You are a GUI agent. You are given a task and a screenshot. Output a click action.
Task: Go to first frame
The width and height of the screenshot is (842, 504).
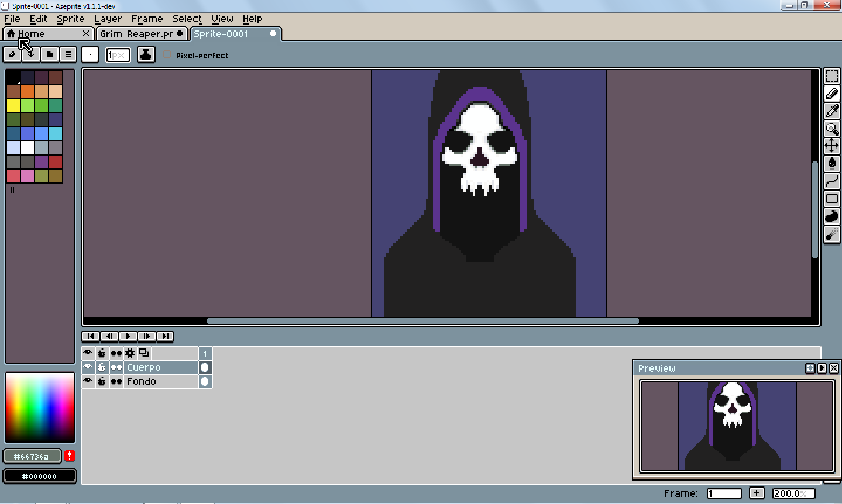[90, 336]
